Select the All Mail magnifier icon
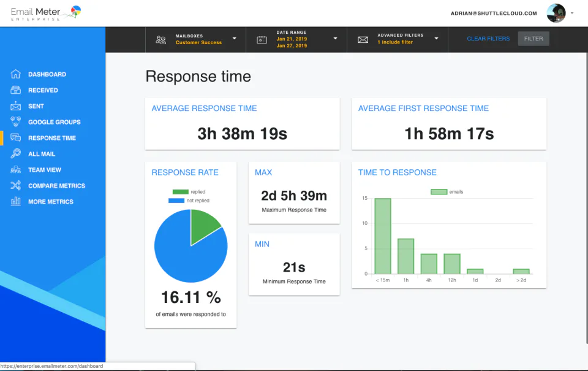The width and height of the screenshot is (588, 371). coord(15,153)
